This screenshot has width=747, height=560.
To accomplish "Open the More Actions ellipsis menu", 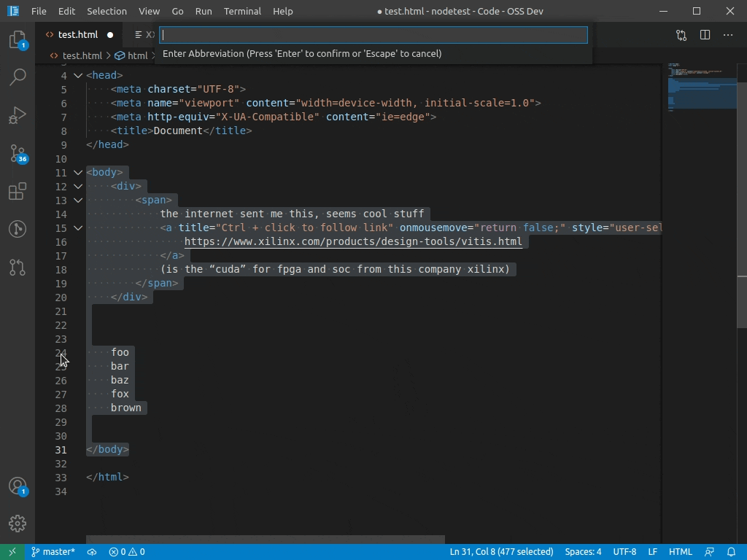I will [728, 35].
